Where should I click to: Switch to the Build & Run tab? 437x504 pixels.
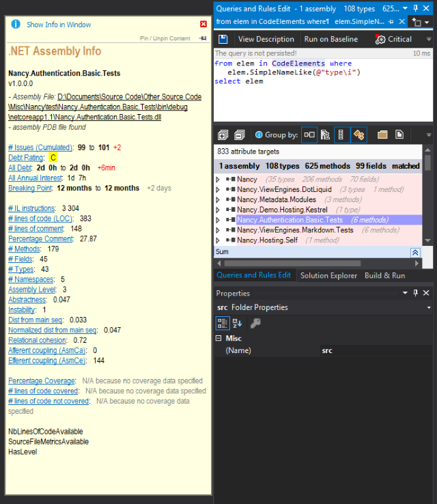384,276
